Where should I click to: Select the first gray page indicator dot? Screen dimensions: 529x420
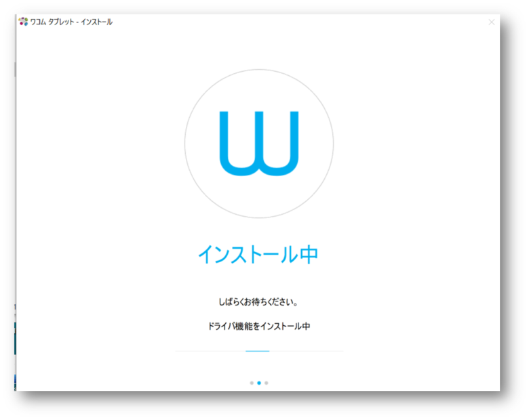[252, 383]
